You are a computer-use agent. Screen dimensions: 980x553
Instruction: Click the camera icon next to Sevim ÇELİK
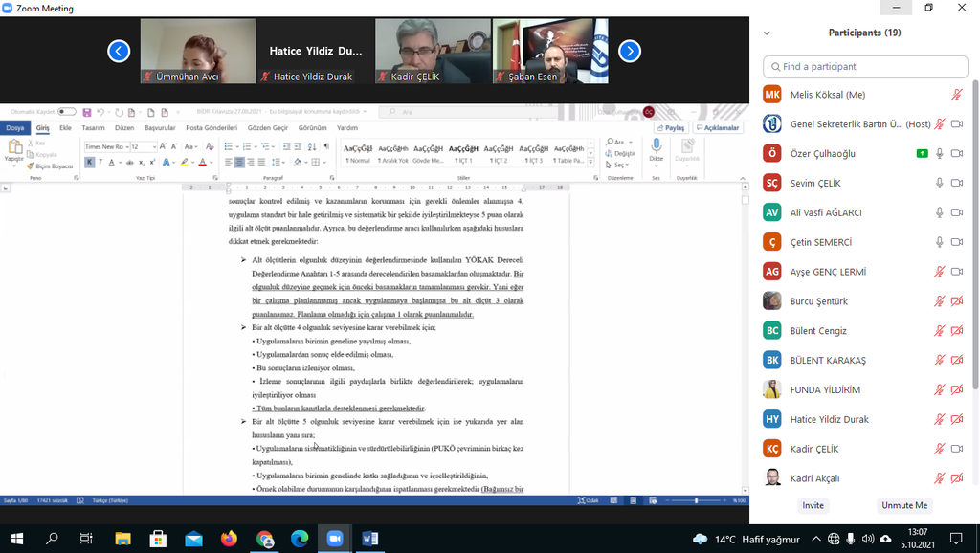tap(956, 183)
